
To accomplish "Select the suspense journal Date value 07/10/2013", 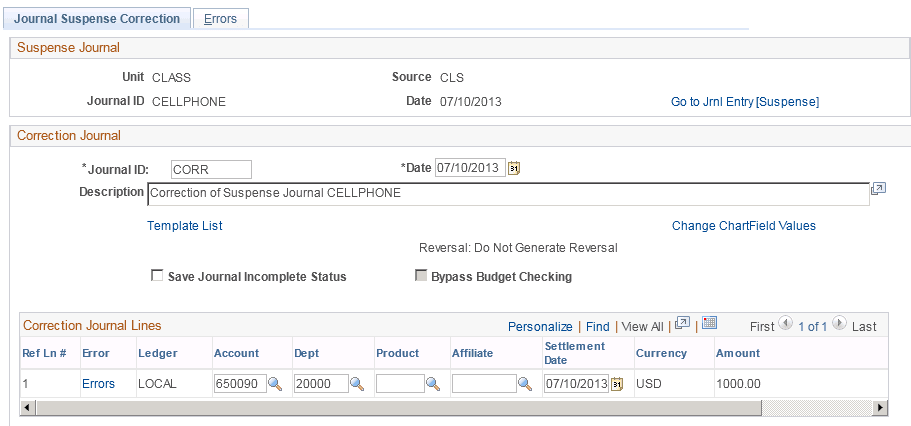I will (x=471, y=102).
